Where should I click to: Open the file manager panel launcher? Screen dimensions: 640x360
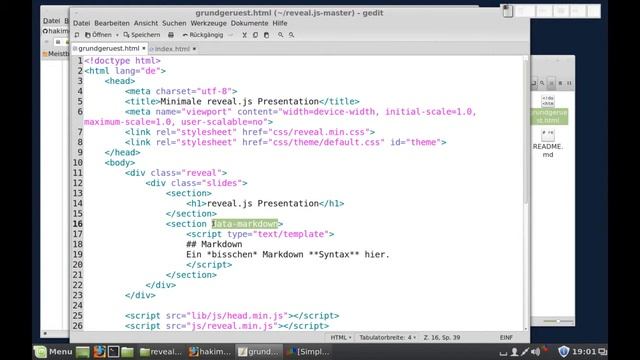pos(127,352)
